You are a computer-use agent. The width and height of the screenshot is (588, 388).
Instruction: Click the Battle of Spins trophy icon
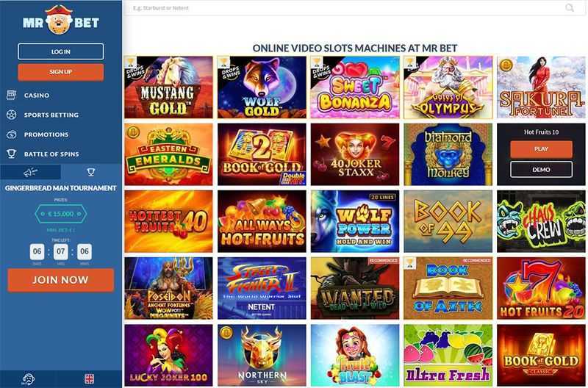pos(12,154)
